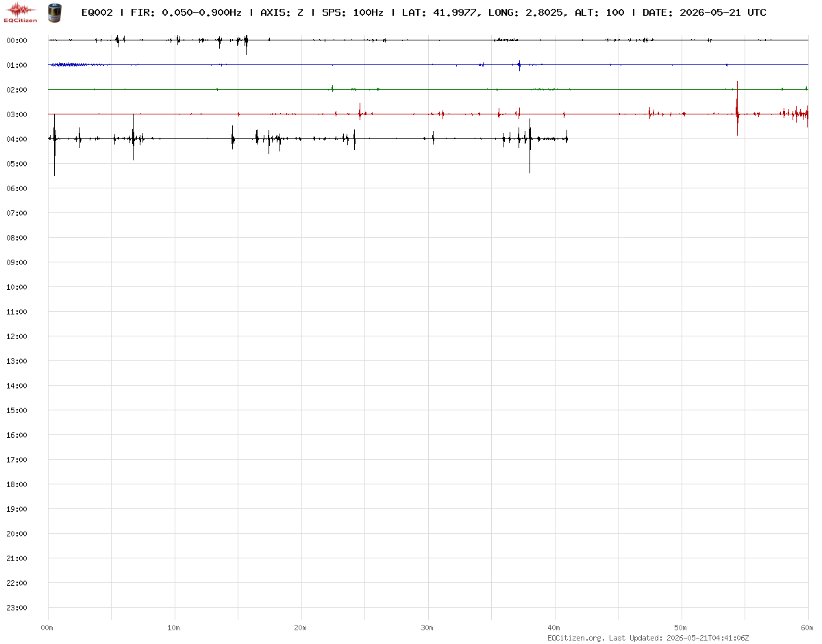Click the DATE: 2026-05-21 UTC header text
Viewport: 822px width, 644px height.
tap(704, 12)
